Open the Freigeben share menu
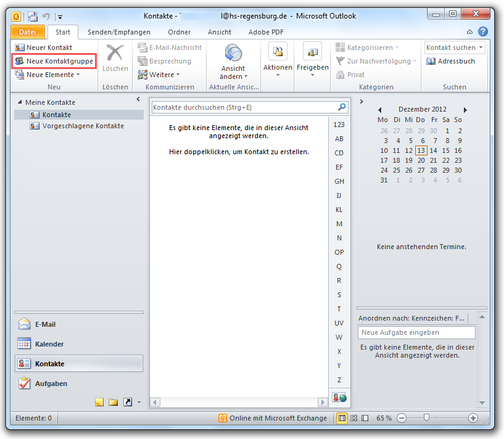Viewport: 504px width, 439px height. (312, 60)
